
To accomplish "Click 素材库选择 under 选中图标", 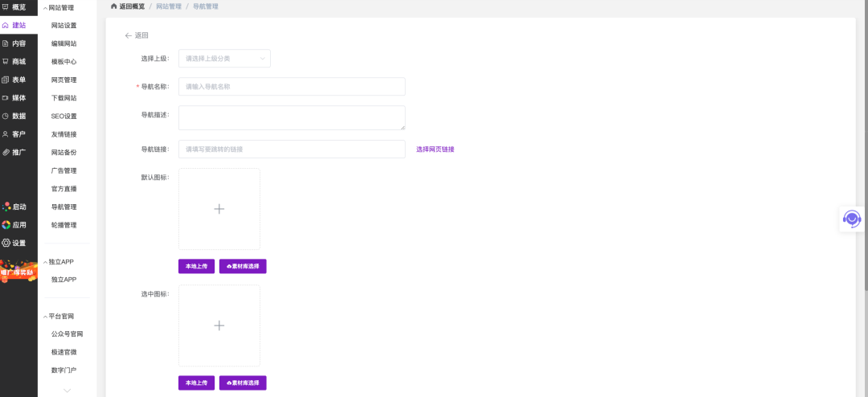I will [x=243, y=383].
